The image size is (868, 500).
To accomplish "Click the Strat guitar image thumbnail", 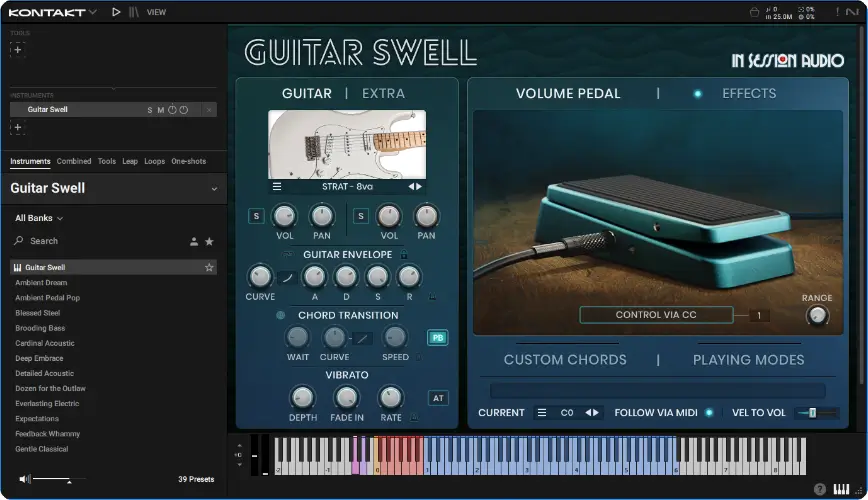I will pyautogui.click(x=347, y=145).
